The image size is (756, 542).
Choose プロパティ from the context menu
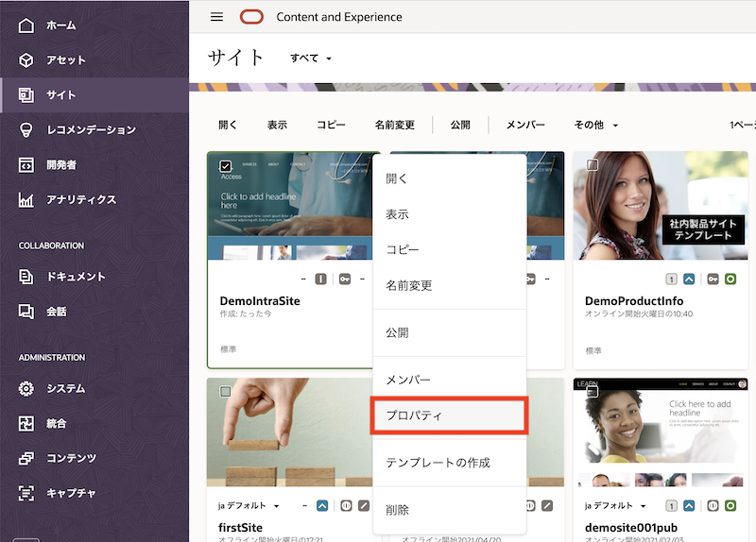449,415
